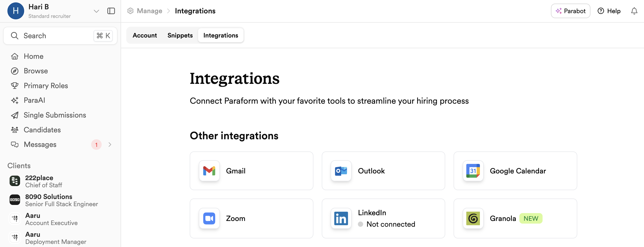Toggle the sidebar collapse icon
This screenshot has width=644, height=247.
111,11
